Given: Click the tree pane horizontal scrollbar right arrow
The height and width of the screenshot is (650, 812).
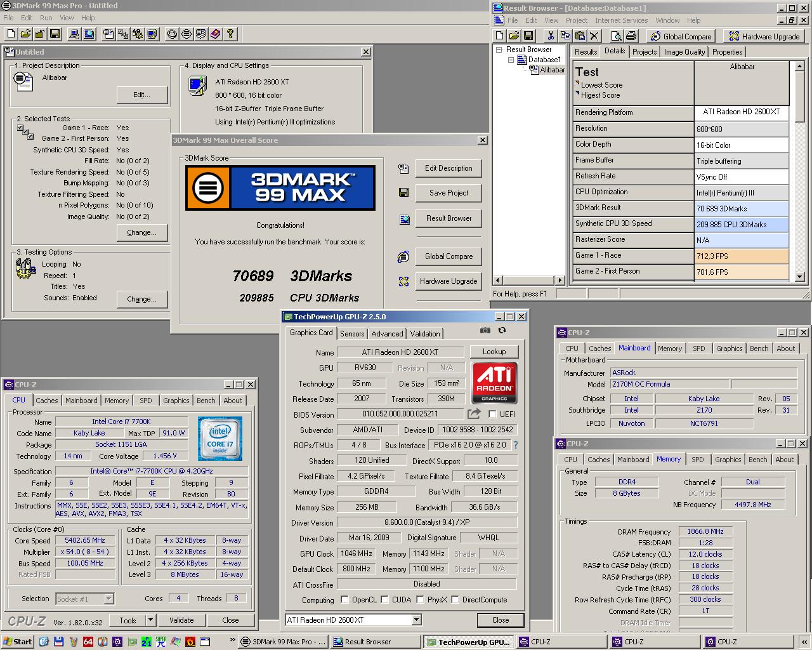Looking at the screenshot, I should [559, 280].
